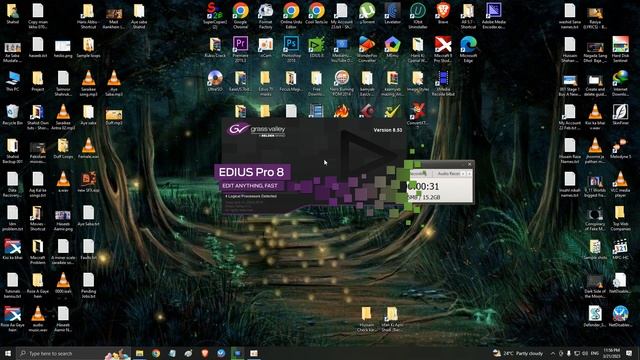Select the Recycle Bin icon
The width and height of the screenshot is (640, 360).
pyautogui.click(x=13, y=115)
